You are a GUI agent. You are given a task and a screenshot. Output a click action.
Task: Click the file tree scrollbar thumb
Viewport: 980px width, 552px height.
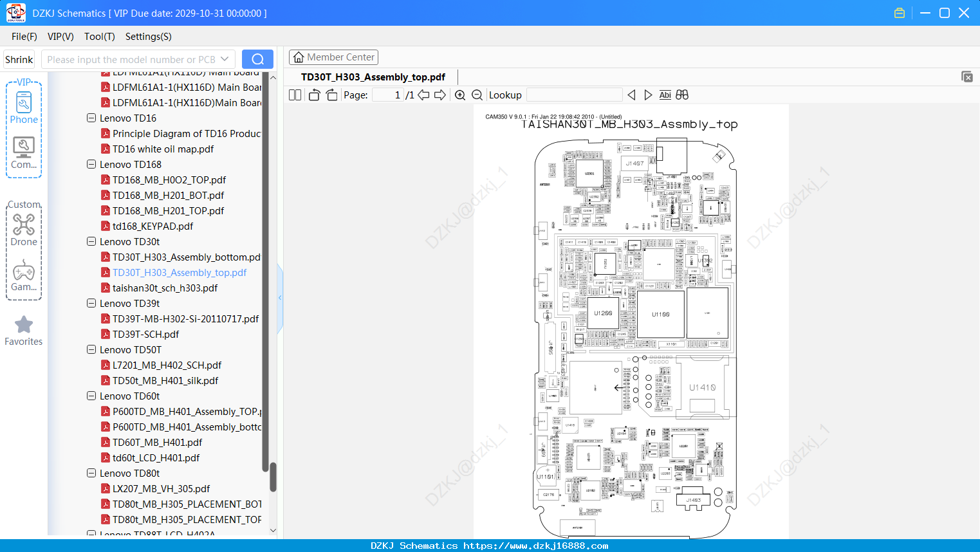tap(273, 477)
